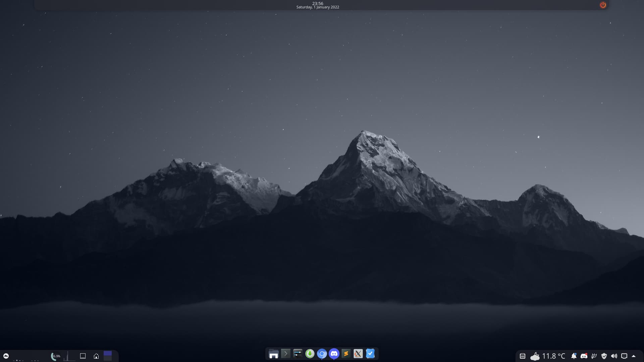Switch to the lower gray virtual desktop

coord(108,358)
